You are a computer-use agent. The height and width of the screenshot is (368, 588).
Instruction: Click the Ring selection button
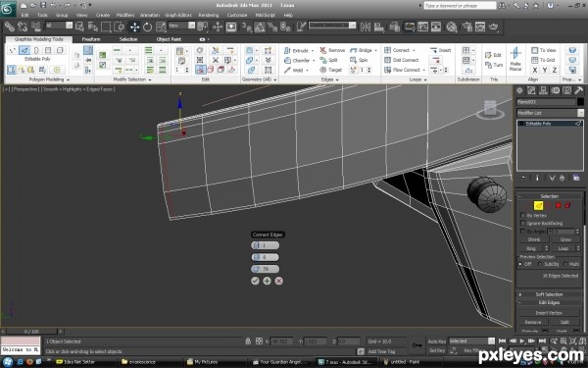pos(531,248)
